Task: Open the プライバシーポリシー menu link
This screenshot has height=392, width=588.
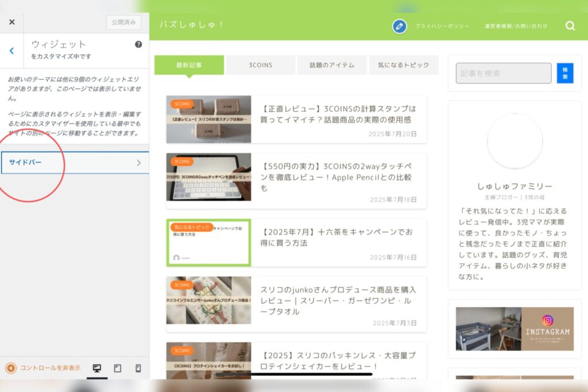Action: [442, 26]
